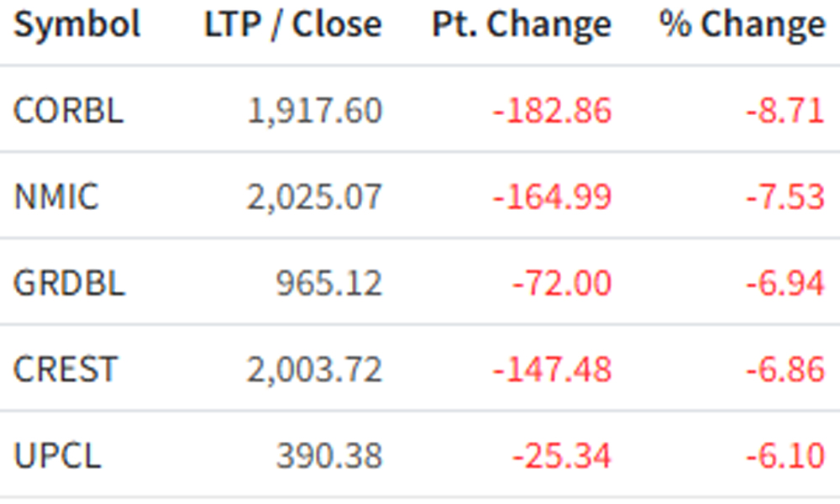Click CREST percent change -6.86
Image resolution: width=840 pixels, height=504 pixels.
[785, 369]
